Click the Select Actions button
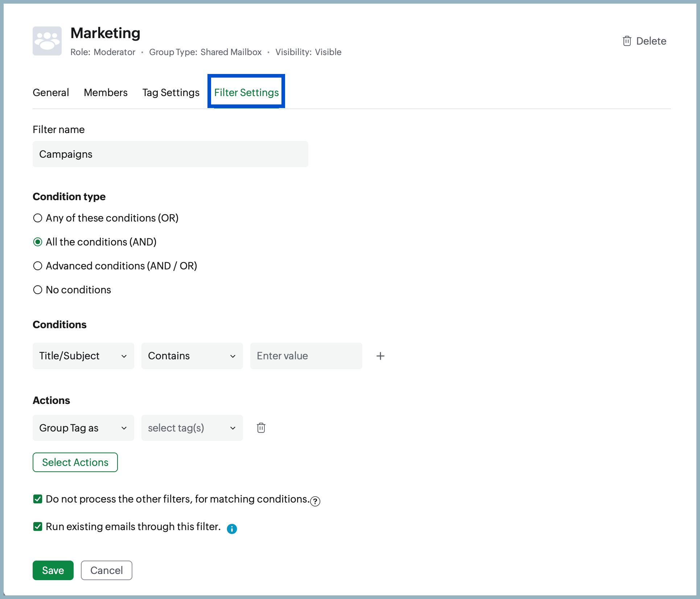This screenshot has height=599, width=700. tap(75, 462)
